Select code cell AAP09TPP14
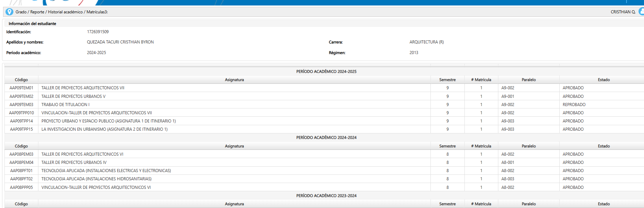Screen dimensions: 644x208 [x=21, y=121]
